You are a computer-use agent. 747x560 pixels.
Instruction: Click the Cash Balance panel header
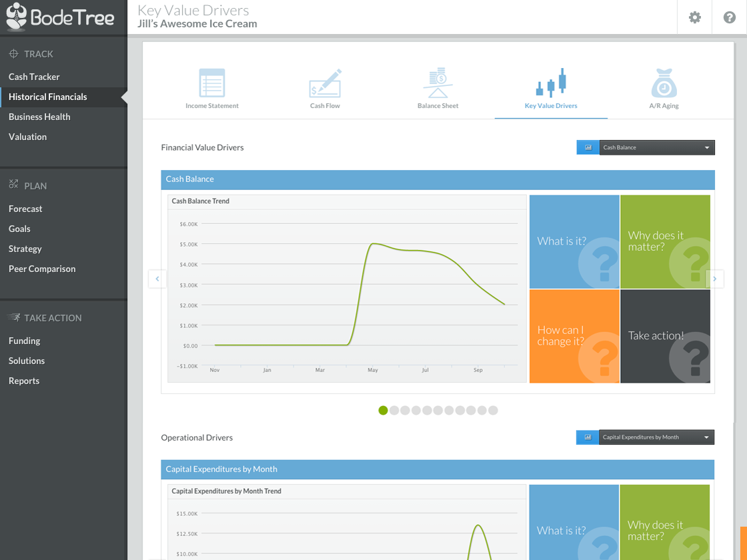[x=438, y=179]
